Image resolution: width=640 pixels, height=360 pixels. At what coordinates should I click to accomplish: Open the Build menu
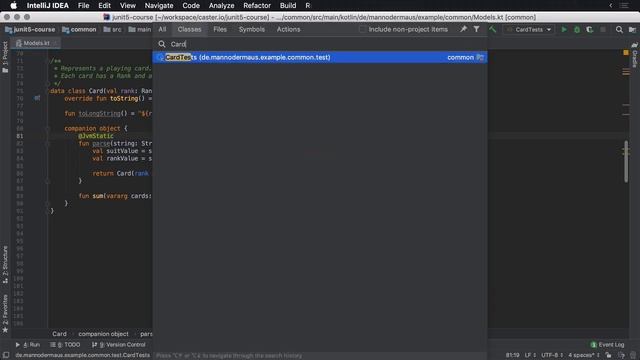point(288,5)
